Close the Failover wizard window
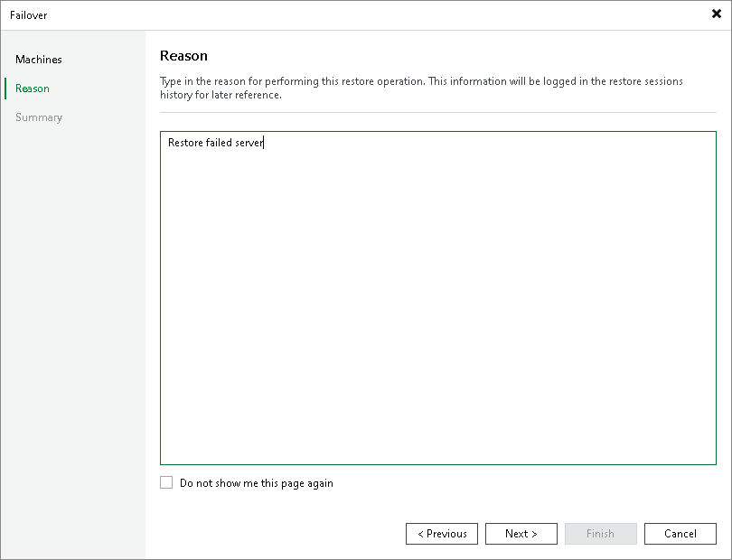The image size is (732, 560). pyautogui.click(x=715, y=14)
